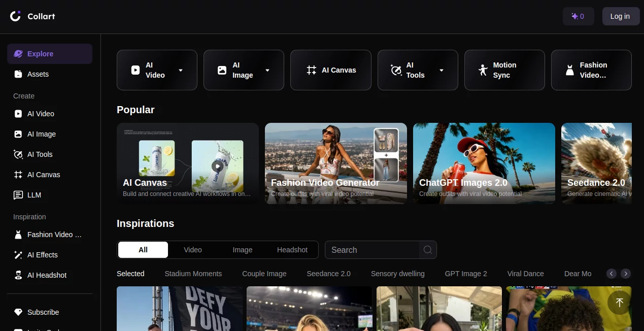This screenshot has width=644, height=331.
Task: Open the Fashion Video top card
Action: click(591, 70)
